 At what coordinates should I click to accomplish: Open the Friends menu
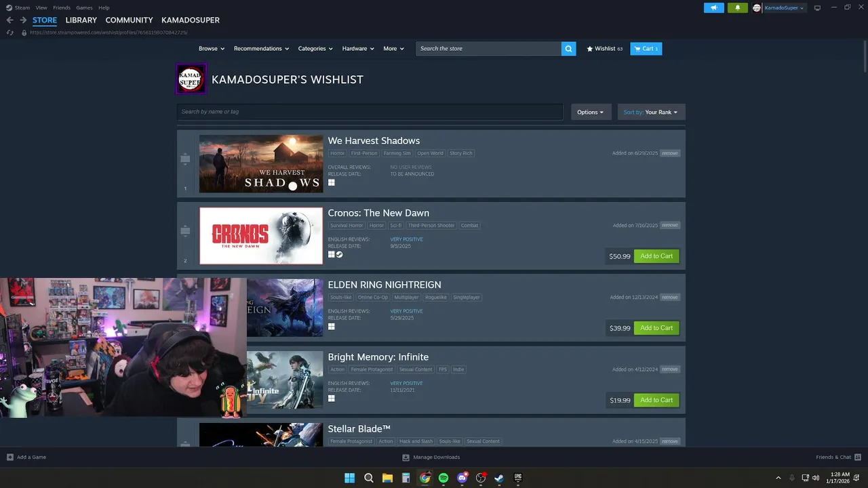pyautogui.click(x=62, y=7)
